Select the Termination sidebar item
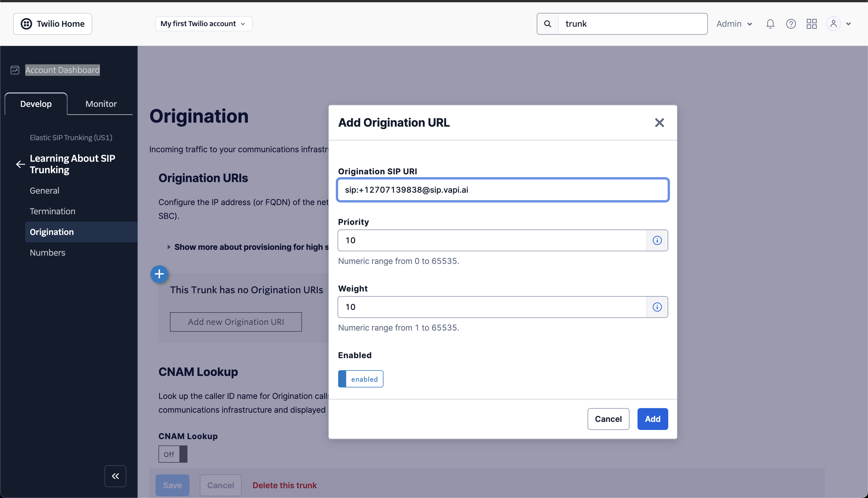This screenshot has width=868, height=498. click(x=52, y=211)
